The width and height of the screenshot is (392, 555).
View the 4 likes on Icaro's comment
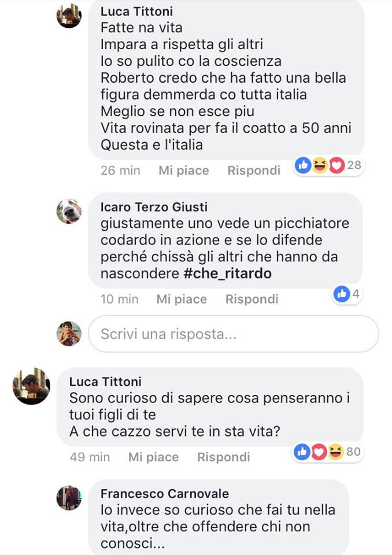tap(347, 294)
